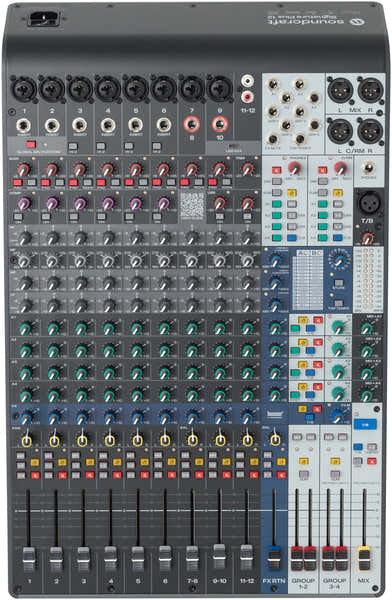Screen dimensions: 392x600
Task: Select the channel 2 silver mid sweep knob
Action: tap(52, 261)
